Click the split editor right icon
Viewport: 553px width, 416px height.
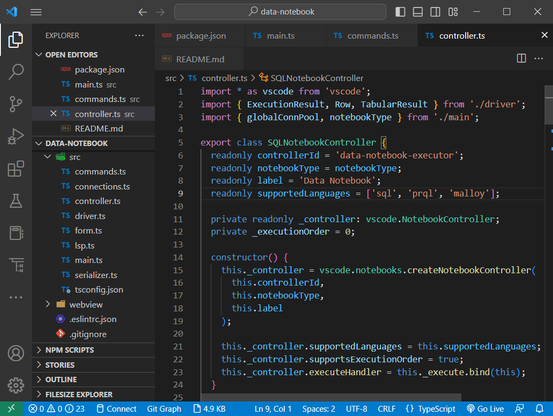pyautogui.click(x=521, y=59)
